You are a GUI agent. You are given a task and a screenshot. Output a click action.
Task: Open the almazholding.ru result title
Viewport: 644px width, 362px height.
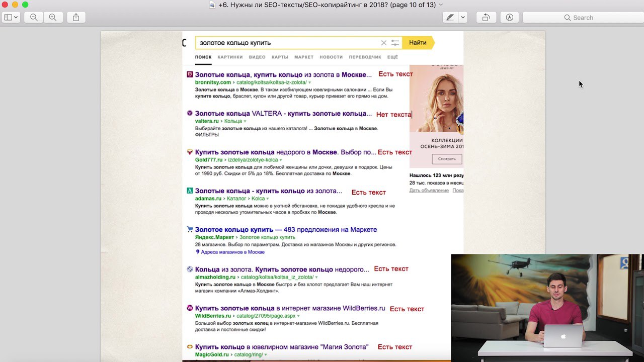click(282, 269)
